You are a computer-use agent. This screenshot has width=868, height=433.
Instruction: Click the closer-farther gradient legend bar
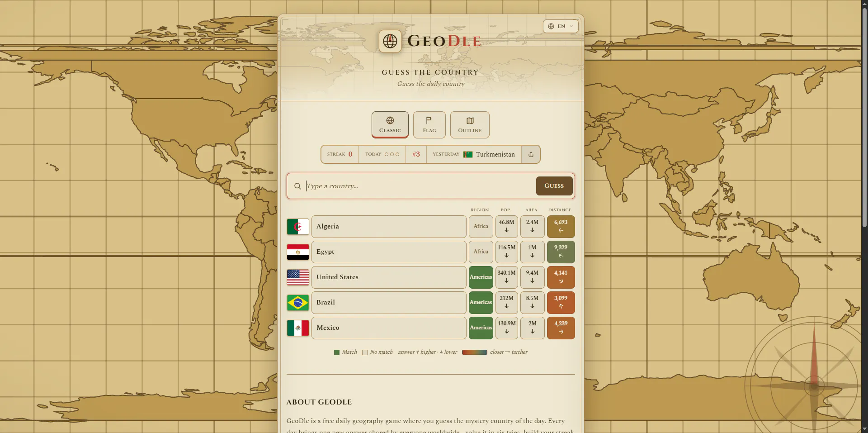pyautogui.click(x=475, y=352)
